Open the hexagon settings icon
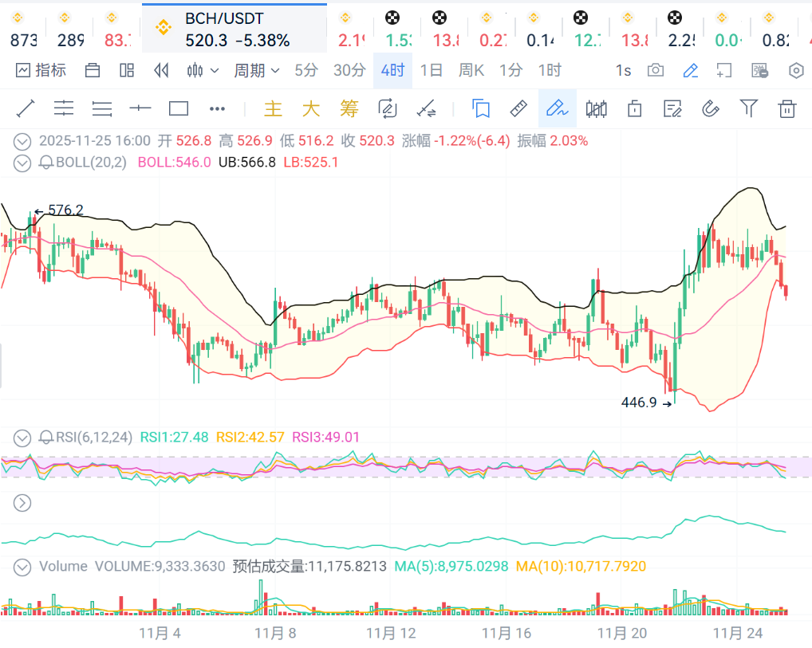 pyautogui.click(x=796, y=70)
